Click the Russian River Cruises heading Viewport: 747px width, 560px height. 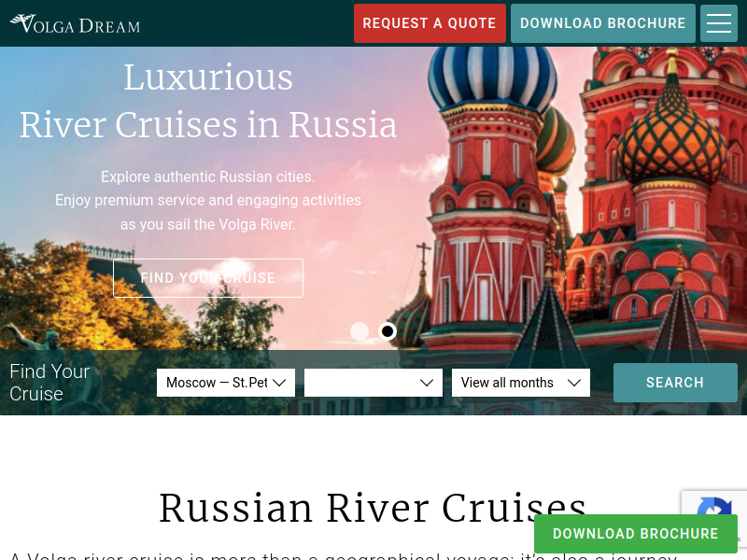pos(373,509)
